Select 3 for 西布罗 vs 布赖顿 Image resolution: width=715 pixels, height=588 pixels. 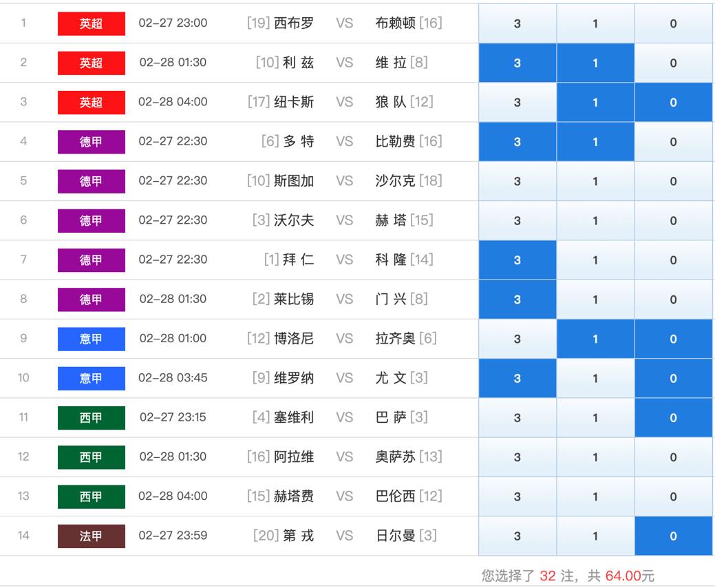(x=517, y=23)
